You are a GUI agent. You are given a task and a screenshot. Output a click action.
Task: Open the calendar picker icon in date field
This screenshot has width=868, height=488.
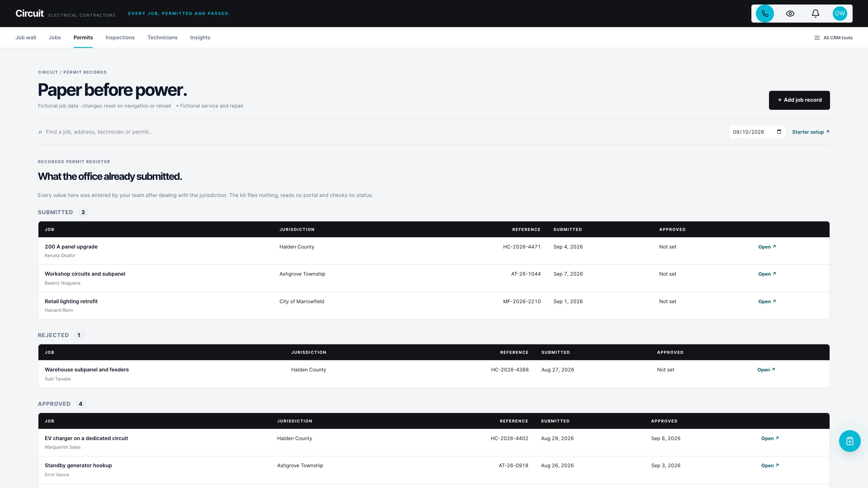pos(779,132)
